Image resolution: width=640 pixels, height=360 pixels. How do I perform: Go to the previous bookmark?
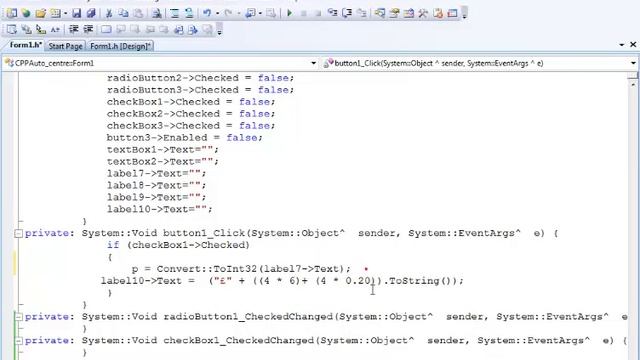click(x=121, y=29)
